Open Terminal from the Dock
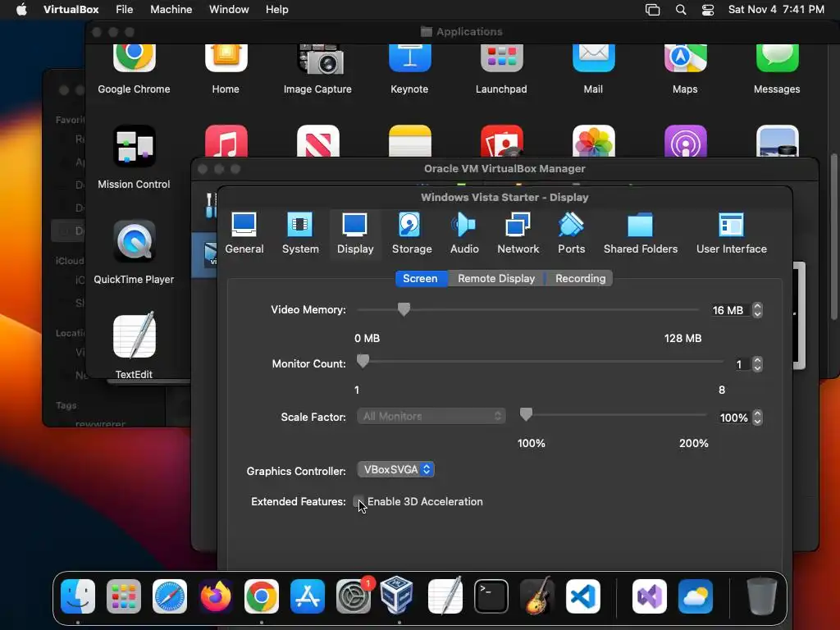Viewport: 840px width, 630px height. (491, 596)
